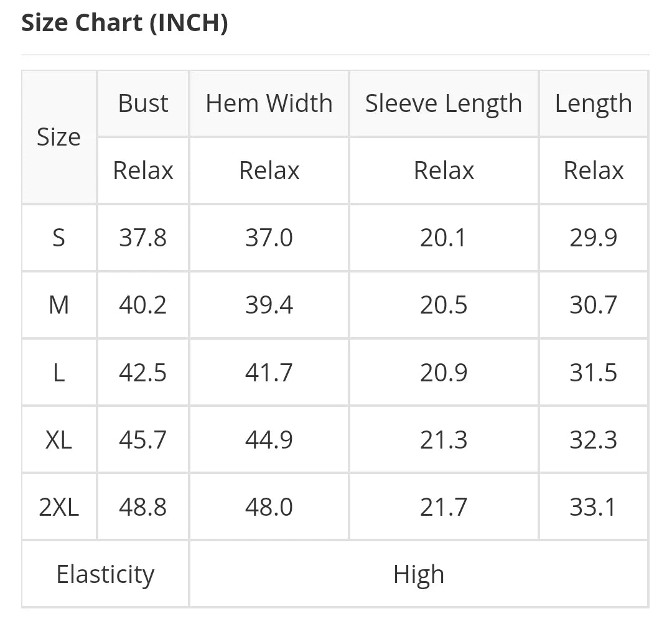Select length value 33.1 for 2XL
This screenshot has height=624, width=672.
(594, 507)
